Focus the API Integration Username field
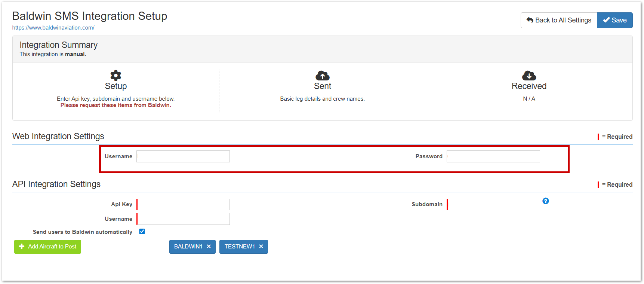Image resolution: width=644 pixels, height=284 pixels. pyautogui.click(x=183, y=219)
